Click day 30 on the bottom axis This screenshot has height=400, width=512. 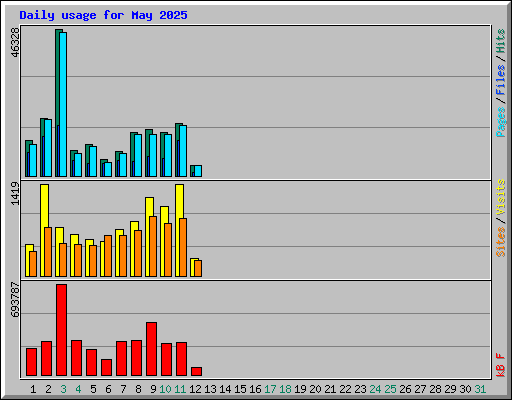point(465,389)
